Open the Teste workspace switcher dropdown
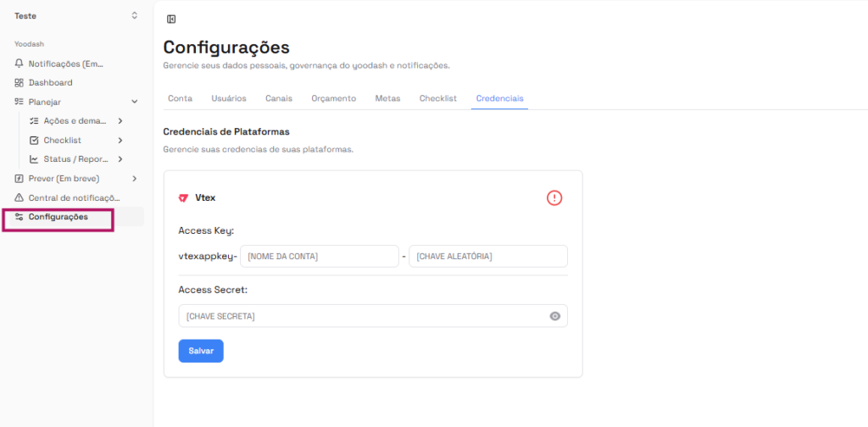Viewport: 868px width, 427px height. point(134,15)
